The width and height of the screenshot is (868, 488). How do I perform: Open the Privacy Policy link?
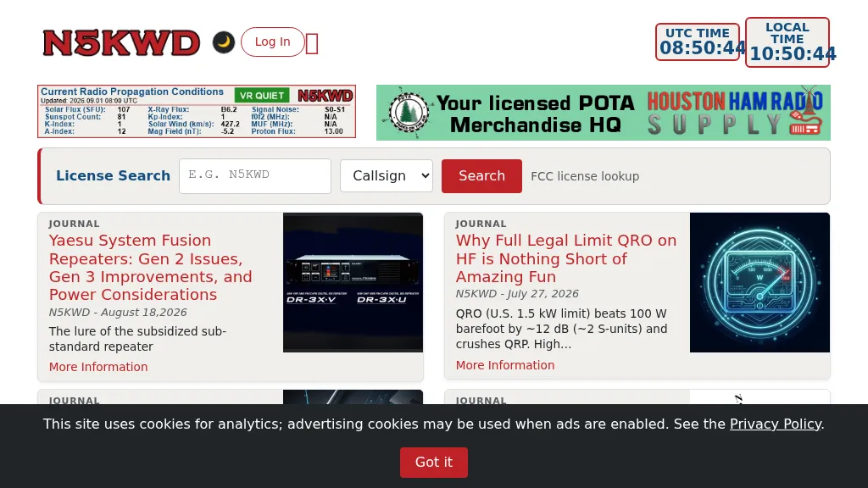[775, 424]
